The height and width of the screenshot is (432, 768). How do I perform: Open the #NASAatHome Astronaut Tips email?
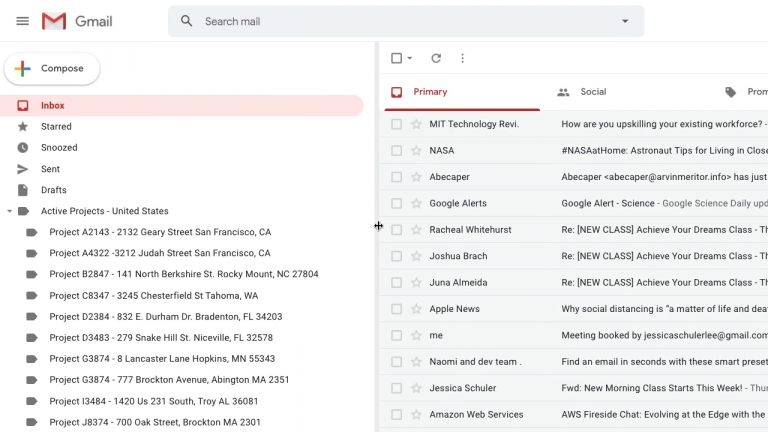pos(664,150)
